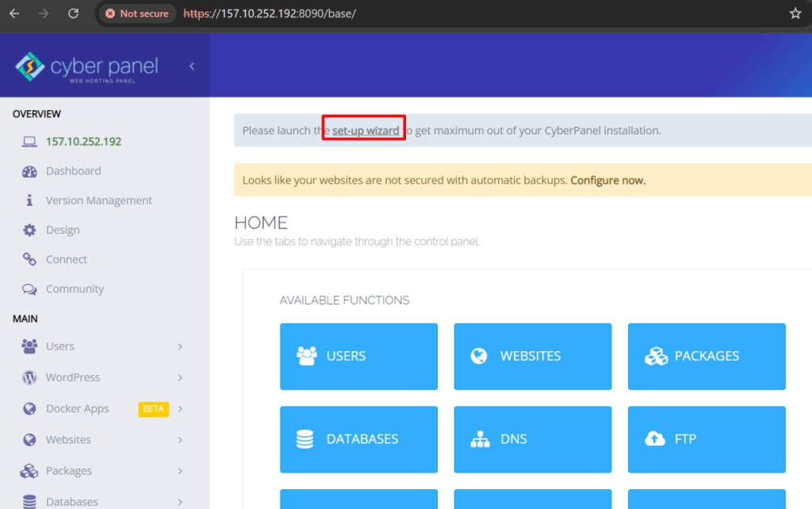Click the FTP cloud-upload icon
Screen dimensions: 812x509
(x=655, y=439)
